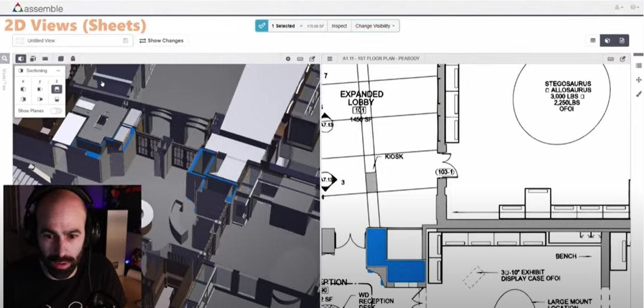Switch to grid table view mode
Viewport: 644px width, 308px height.
(x=593, y=40)
